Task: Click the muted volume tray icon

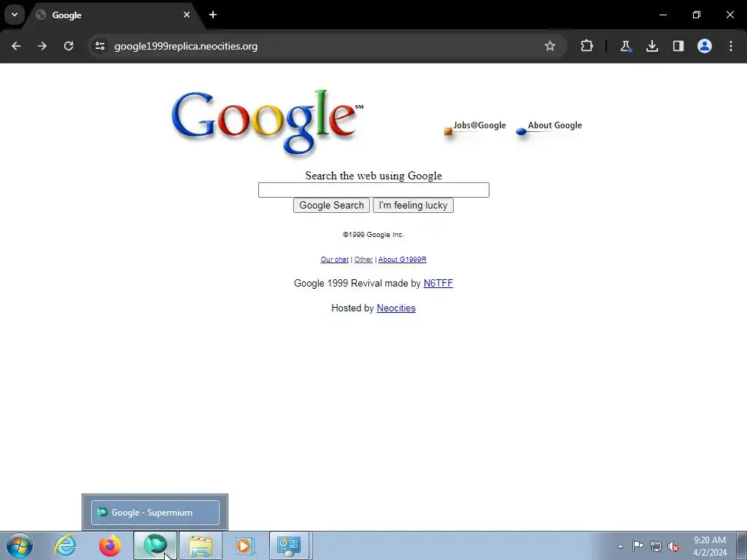Action: tap(673, 546)
